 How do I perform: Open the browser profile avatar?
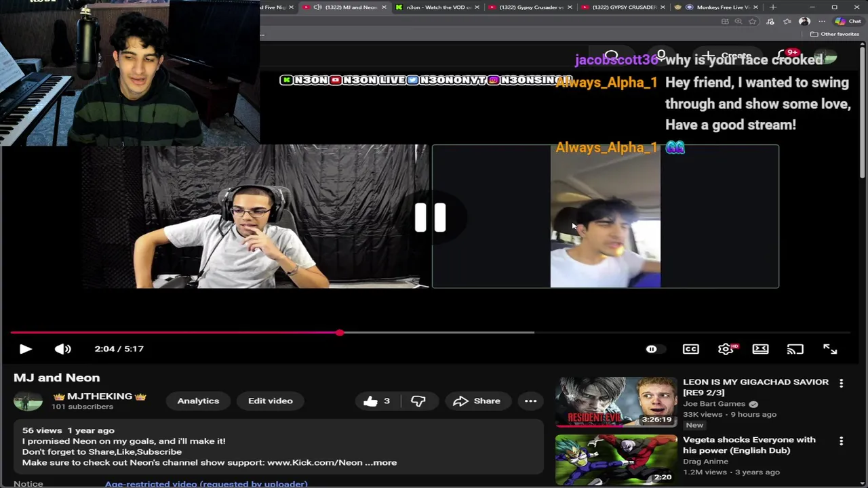click(805, 21)
